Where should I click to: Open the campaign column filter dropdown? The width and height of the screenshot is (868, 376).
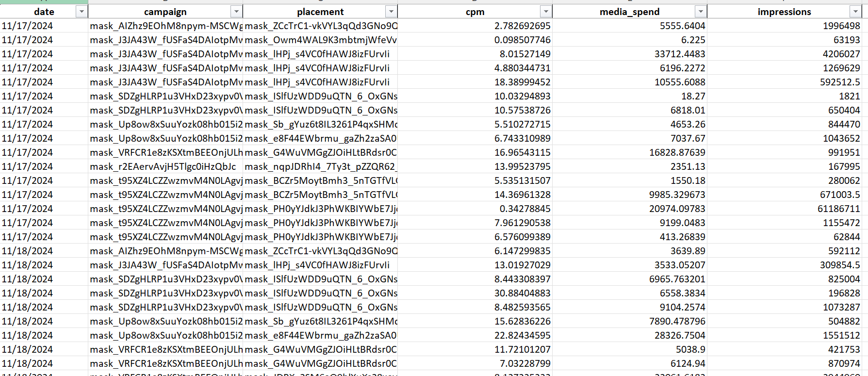pos(236,12)
